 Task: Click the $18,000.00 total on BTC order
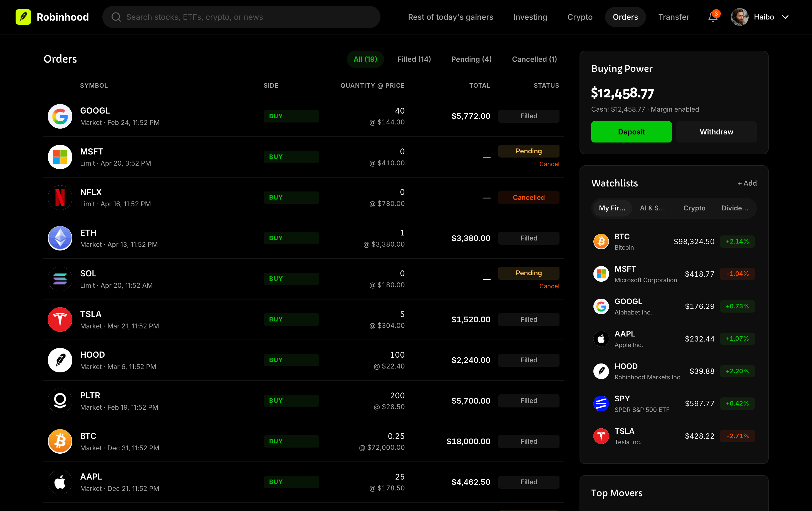(x=468, y=441)
